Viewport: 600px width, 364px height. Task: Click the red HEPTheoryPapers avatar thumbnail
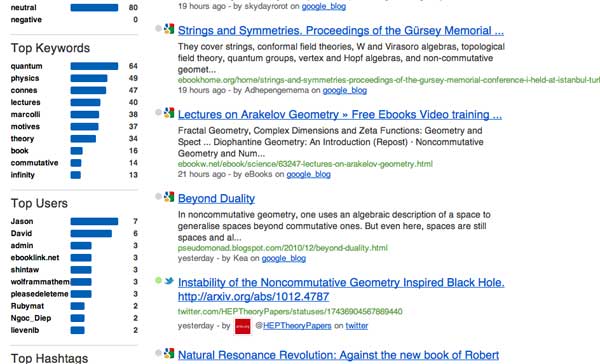click(243, 326)
